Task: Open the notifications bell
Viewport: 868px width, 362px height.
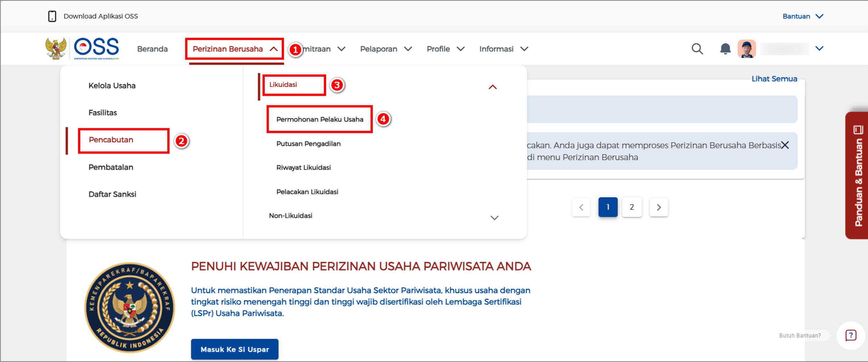Action: tap(724, 49)
